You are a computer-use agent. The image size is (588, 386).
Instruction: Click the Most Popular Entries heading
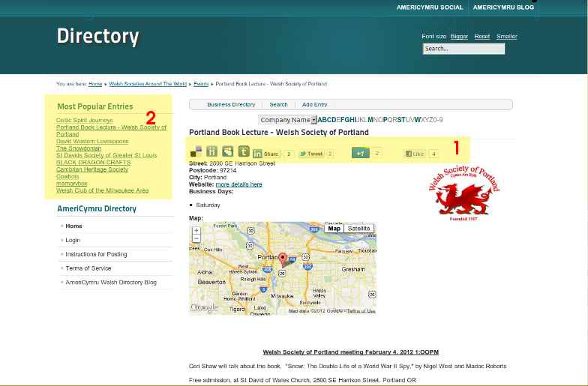coord(94,106)
